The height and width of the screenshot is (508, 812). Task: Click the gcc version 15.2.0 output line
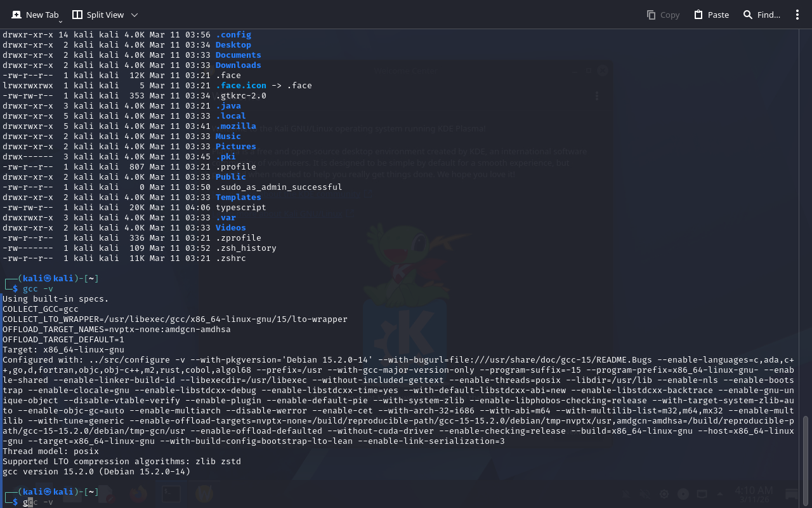point(96,472)
